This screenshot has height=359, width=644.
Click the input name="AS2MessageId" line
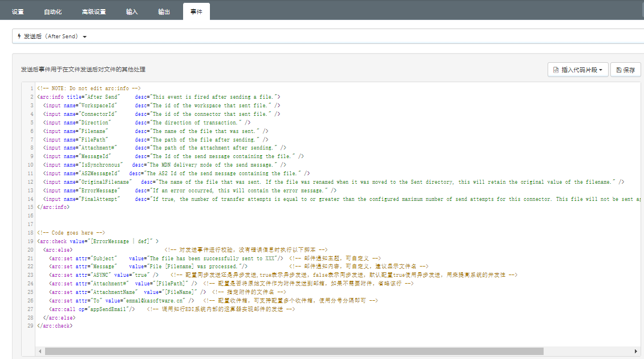pos(177,174)
